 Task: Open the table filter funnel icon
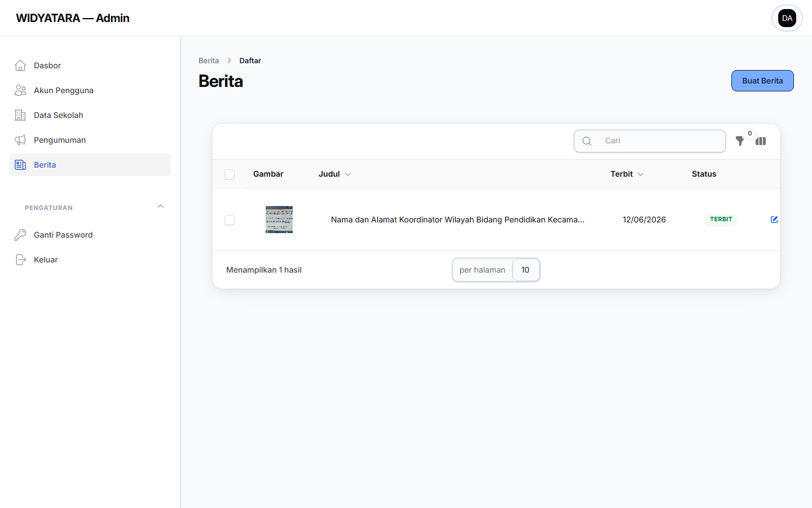740,141
